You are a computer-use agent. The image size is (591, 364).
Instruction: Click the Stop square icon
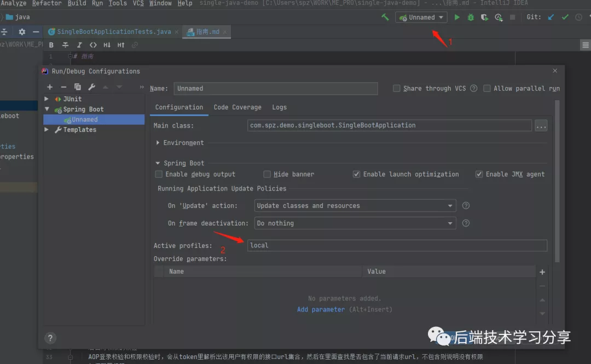pyautogui.click(x=512, y=17)
